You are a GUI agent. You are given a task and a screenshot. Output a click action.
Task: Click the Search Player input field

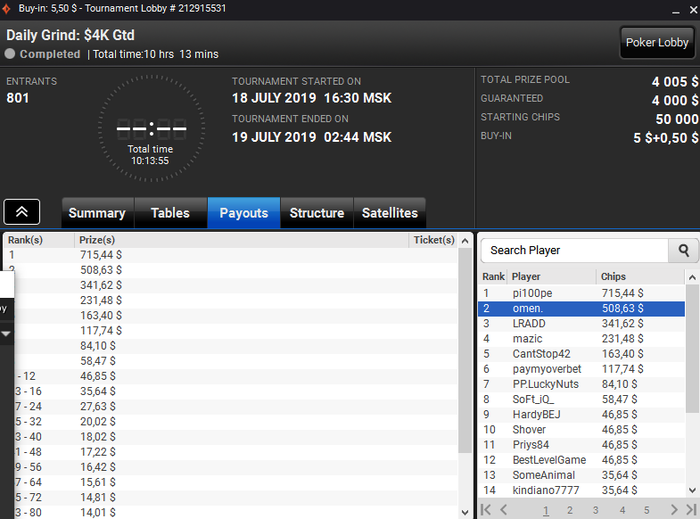(575, 250)
